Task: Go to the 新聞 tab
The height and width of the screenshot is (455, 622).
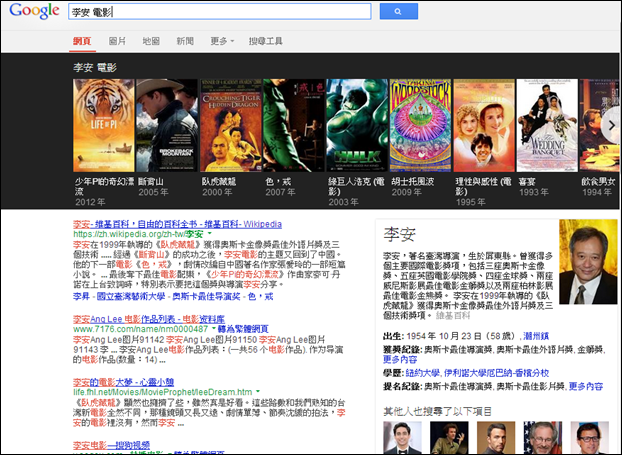Action: point(185,41)
